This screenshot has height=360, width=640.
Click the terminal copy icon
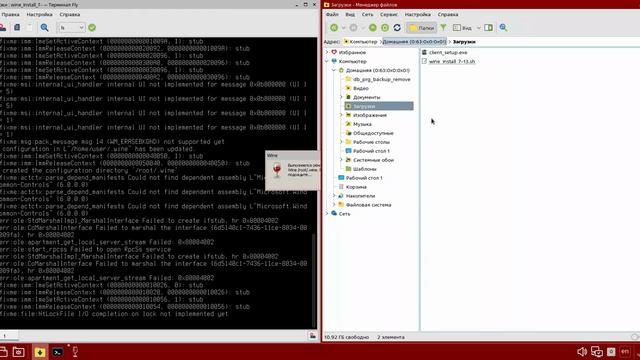point(17,27)
